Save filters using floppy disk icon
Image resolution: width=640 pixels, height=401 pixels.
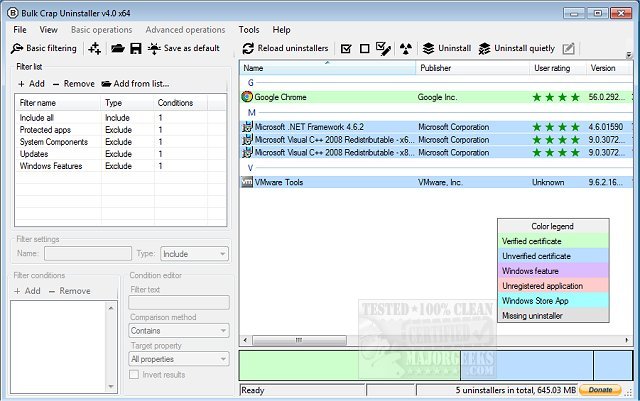(x=136, y=48)
